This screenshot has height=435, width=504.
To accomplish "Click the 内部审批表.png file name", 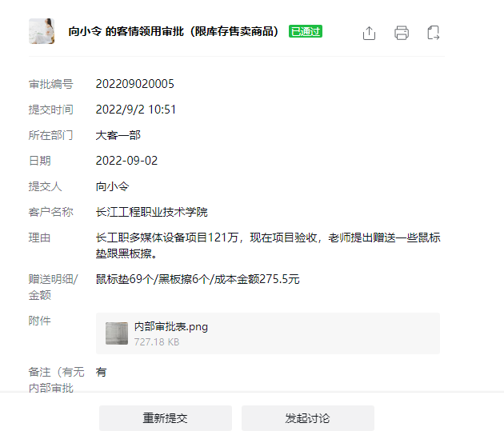I will coord(170,326).
